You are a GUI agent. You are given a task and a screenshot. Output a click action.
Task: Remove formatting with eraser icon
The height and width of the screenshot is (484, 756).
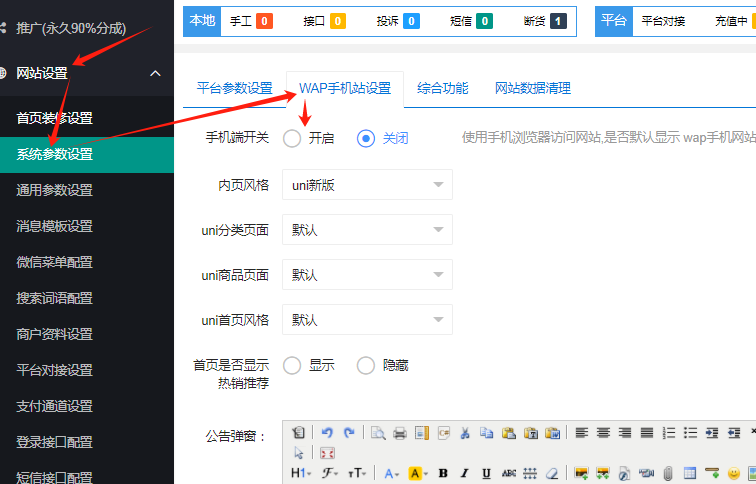pos(553,473)
